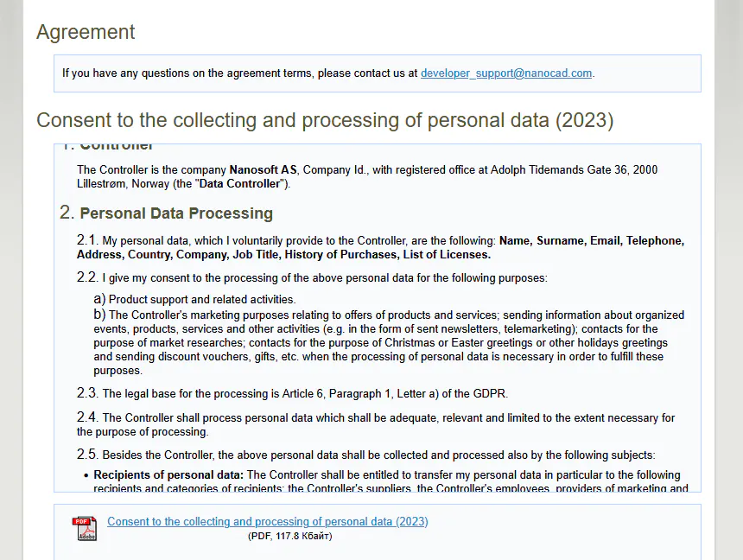Click the Agreement page heading
Image resolution: width=743 pixels, height=560 pixels.
click(86, 32)
